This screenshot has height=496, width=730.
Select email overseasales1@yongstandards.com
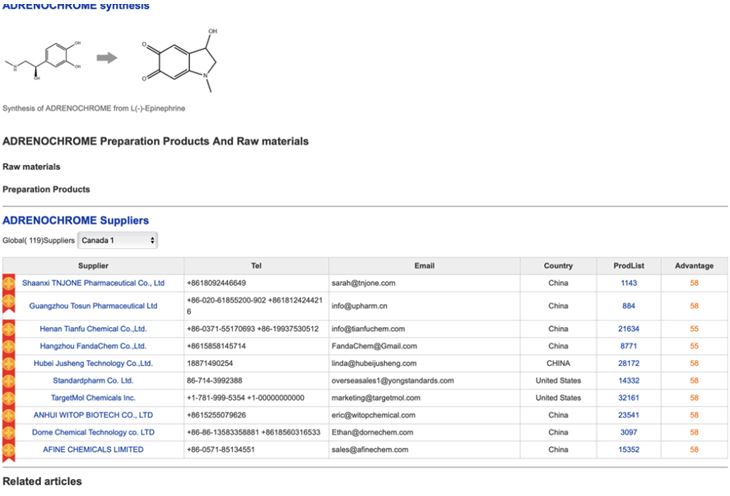tap(392, 380)
